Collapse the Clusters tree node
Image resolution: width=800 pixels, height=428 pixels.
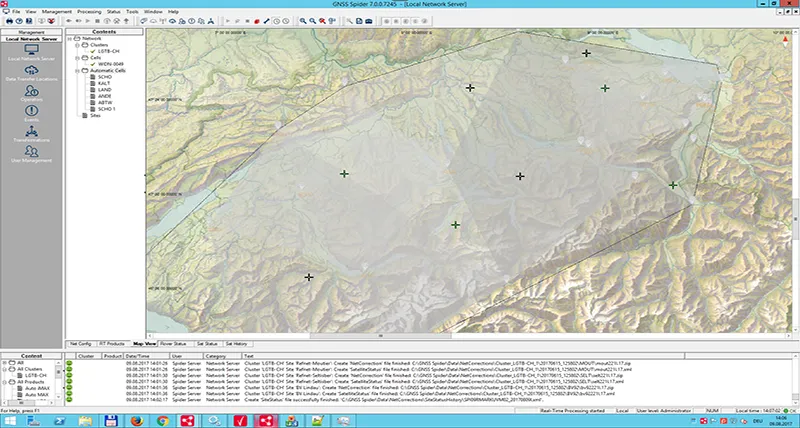(x=77, y=44)
